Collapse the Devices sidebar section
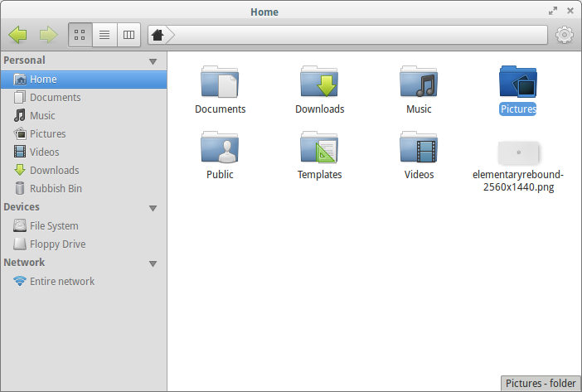The image size is (582, 392). click(x=153, y=208)
